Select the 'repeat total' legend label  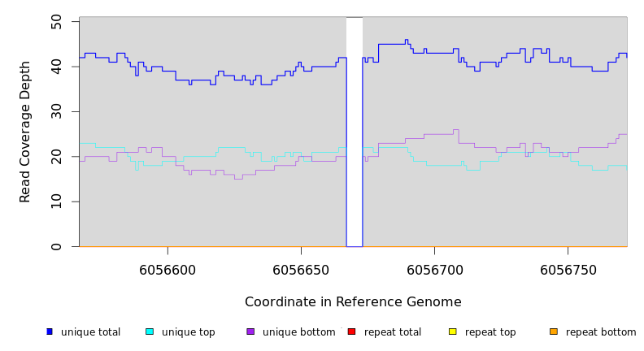[x=393, y=332]
